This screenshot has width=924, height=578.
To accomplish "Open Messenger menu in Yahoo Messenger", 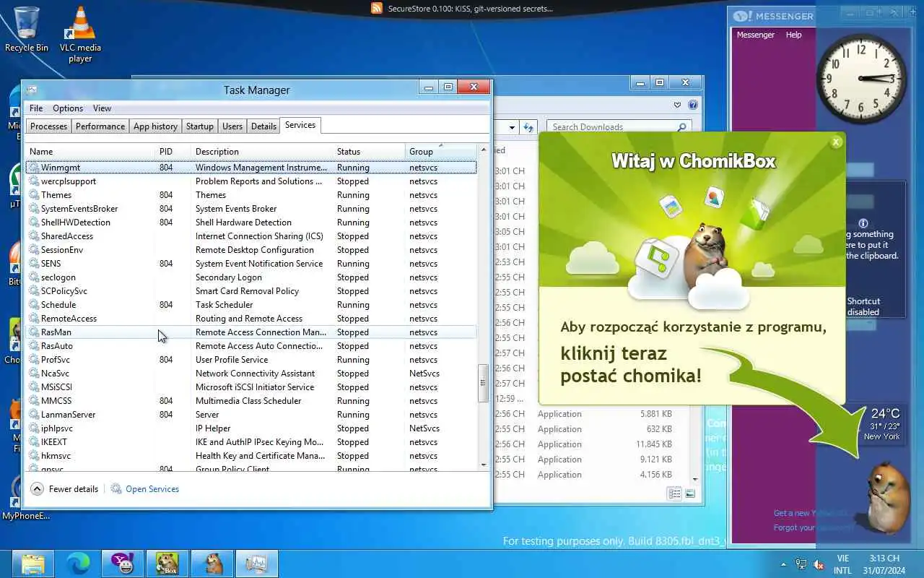I will (x=755, y=35).
